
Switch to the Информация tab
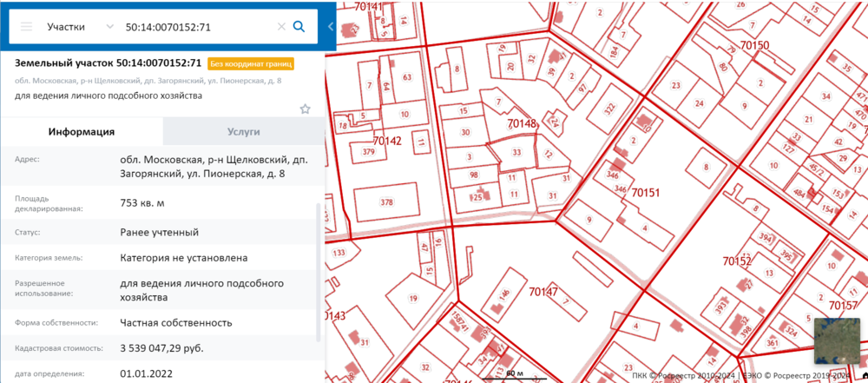pos(82,132)
